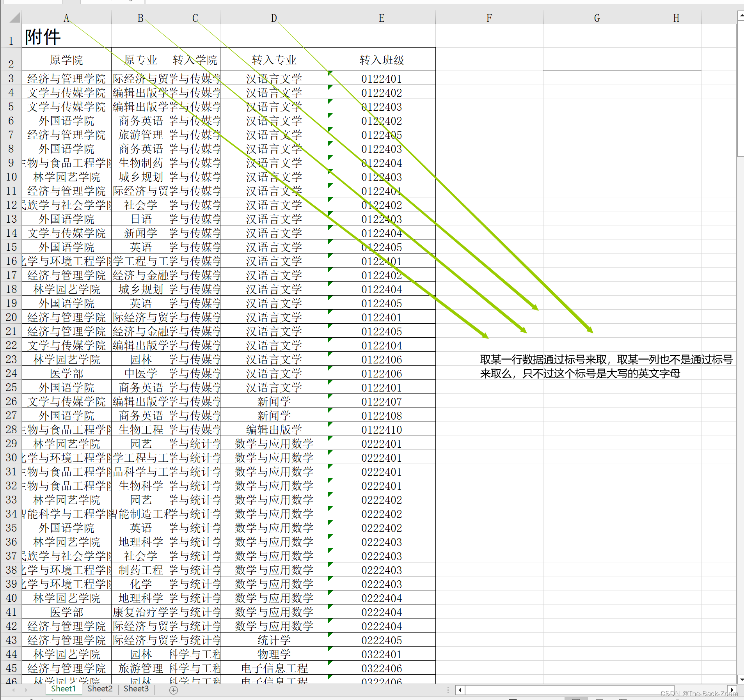
Task: Click the select-all corner triangle
Action: tap(15, 18)
